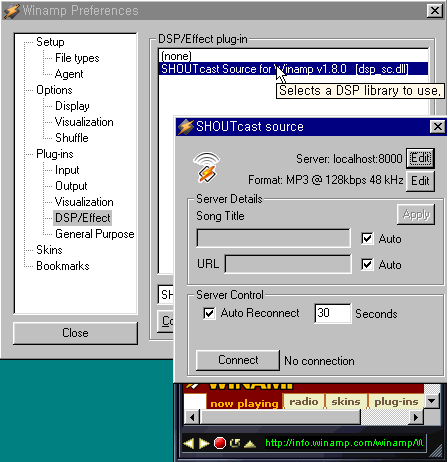448x462 pixels.
Task: Click the Close button in Preferences
Action: click(x=75, y=333)
